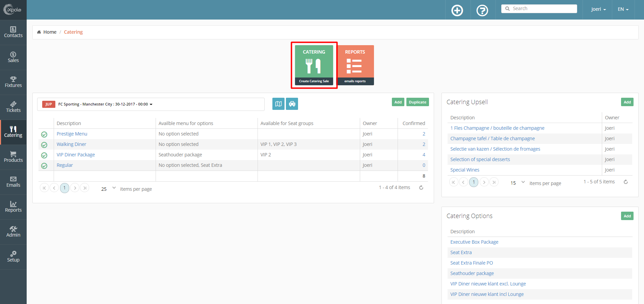The image size is (644, 304).
Task: Open Selectie van kazen upsell item
Action: [495, 149]
